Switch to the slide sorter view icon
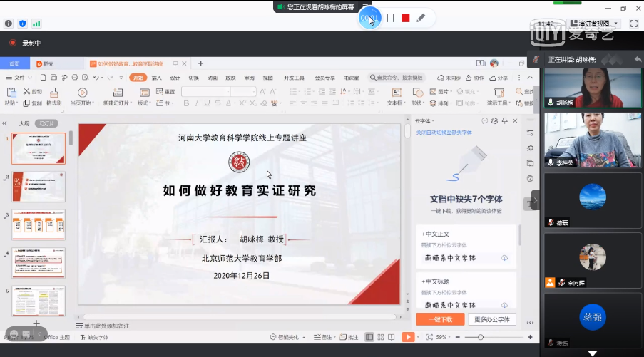The width and height of the screenshot is (644, 357). [380, 337]
